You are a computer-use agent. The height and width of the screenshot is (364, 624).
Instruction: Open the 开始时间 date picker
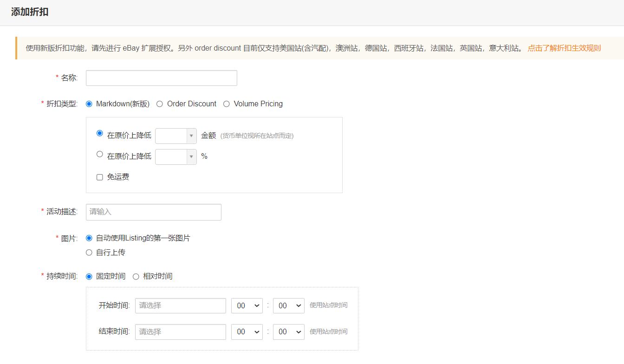[180, 305]
